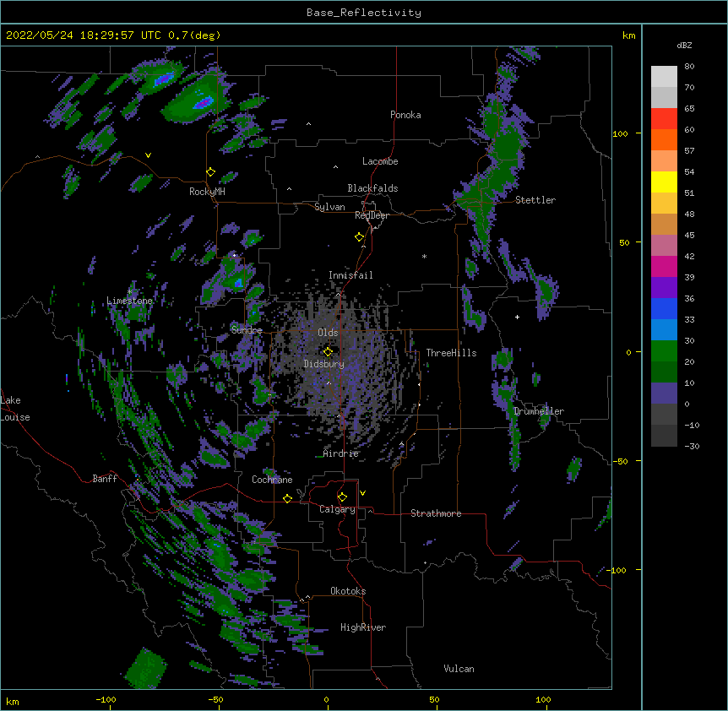
Task: Click the yellow V marker east of Calgary
Action: [362, 493]
